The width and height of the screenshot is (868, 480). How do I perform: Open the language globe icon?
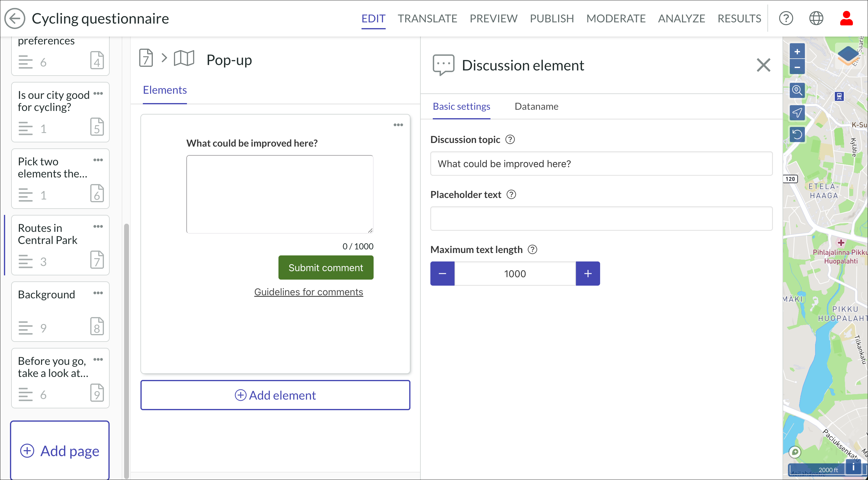point(816,18)
